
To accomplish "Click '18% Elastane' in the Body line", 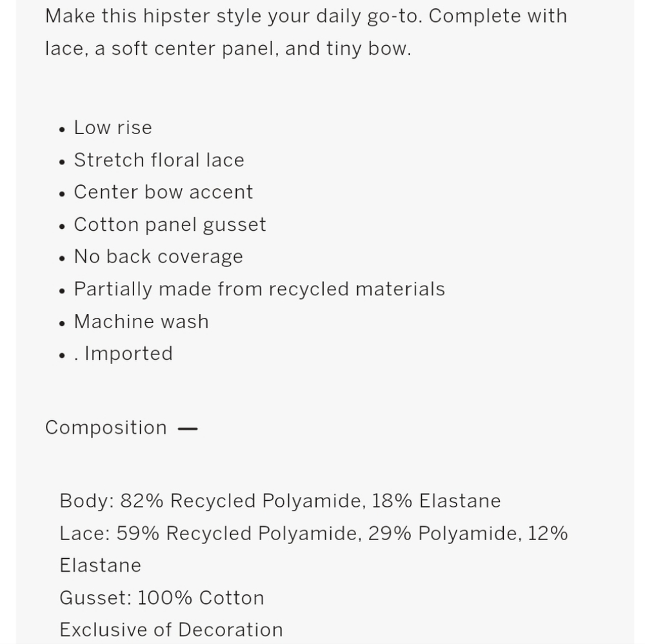I will pyautogui.click(x=436, y=502).
